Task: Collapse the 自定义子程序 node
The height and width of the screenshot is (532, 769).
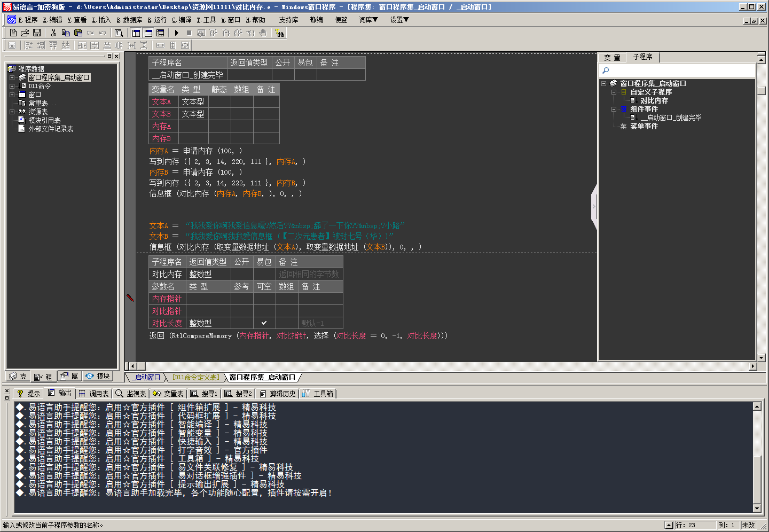Action: 614,92
